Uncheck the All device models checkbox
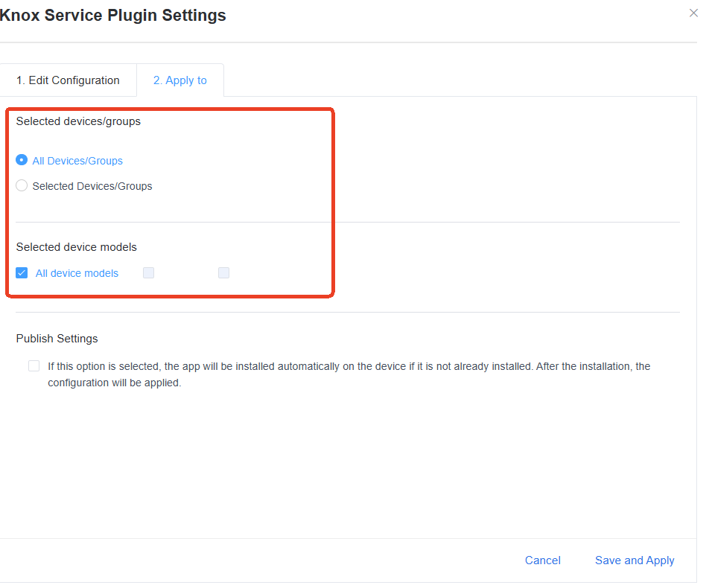709x588 pixels. pos(22,273)
